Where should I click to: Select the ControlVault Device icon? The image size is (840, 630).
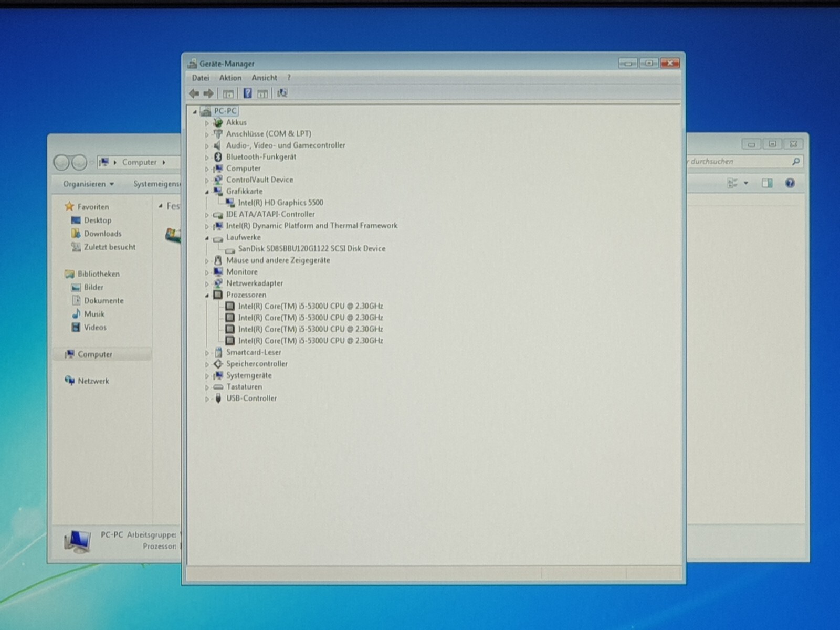(218, 180)
